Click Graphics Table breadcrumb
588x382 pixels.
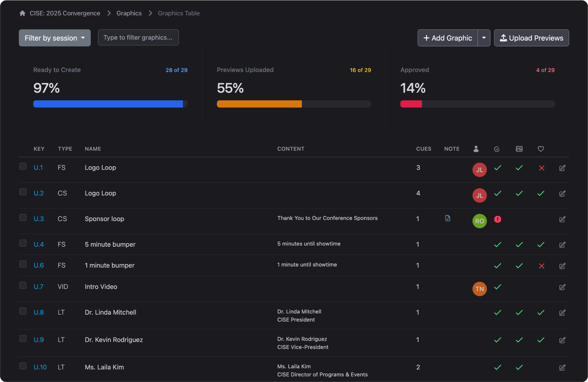(179, 13)
